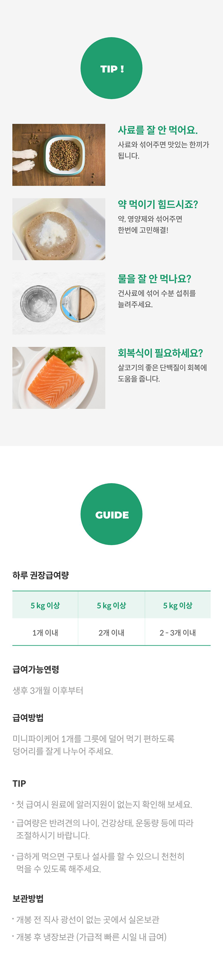Click the 보관방법 section title
223x980 pixels.
tap(28, 899)
